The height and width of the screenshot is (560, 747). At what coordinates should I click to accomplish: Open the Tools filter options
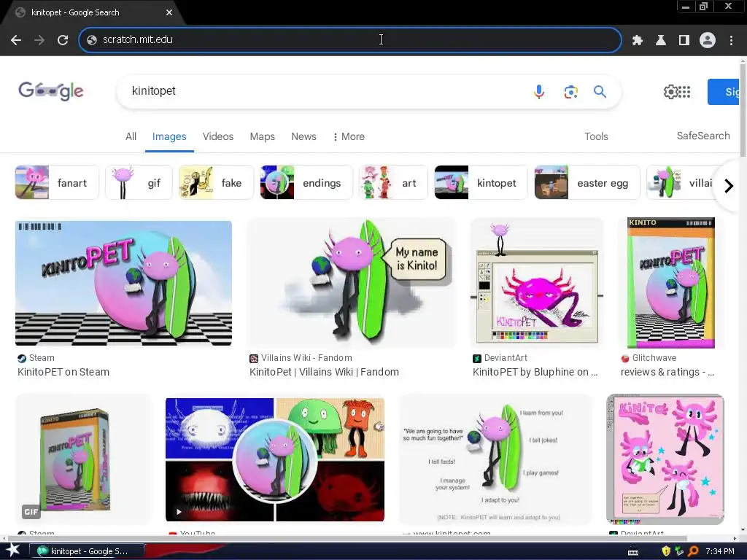(596, 136)
